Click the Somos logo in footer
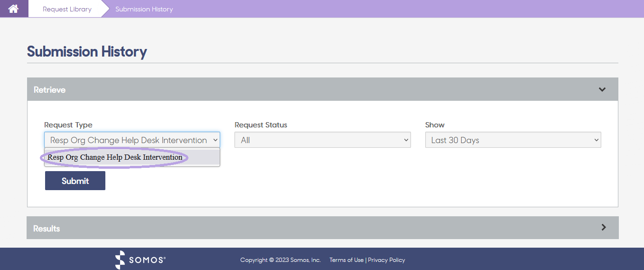 pyautogui.click(x=140, y=260)
